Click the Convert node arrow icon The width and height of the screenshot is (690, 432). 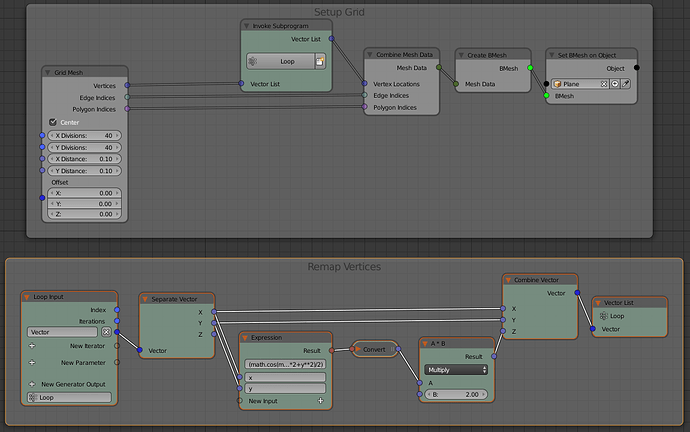pyautogui.click(x=358, y=349)
